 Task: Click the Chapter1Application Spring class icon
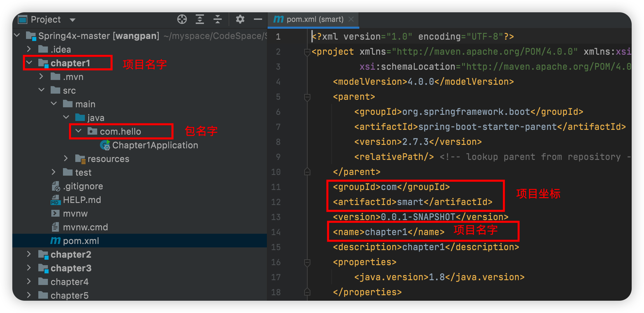[105, 145]
